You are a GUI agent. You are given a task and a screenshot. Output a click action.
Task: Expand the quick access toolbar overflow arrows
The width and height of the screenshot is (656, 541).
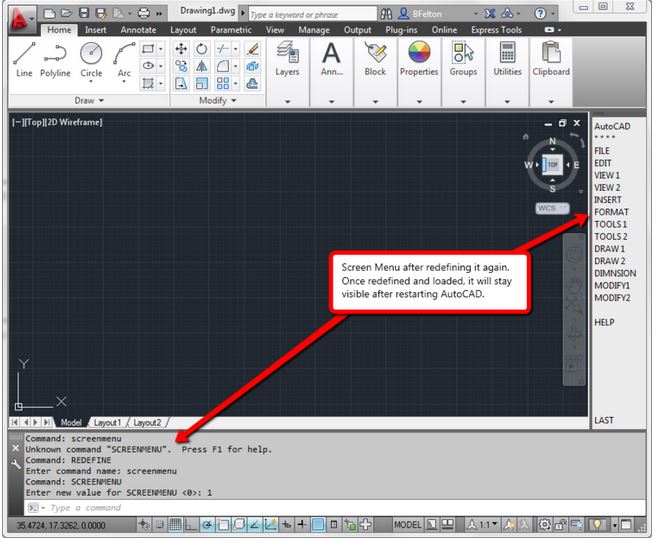tap(159, 14)
